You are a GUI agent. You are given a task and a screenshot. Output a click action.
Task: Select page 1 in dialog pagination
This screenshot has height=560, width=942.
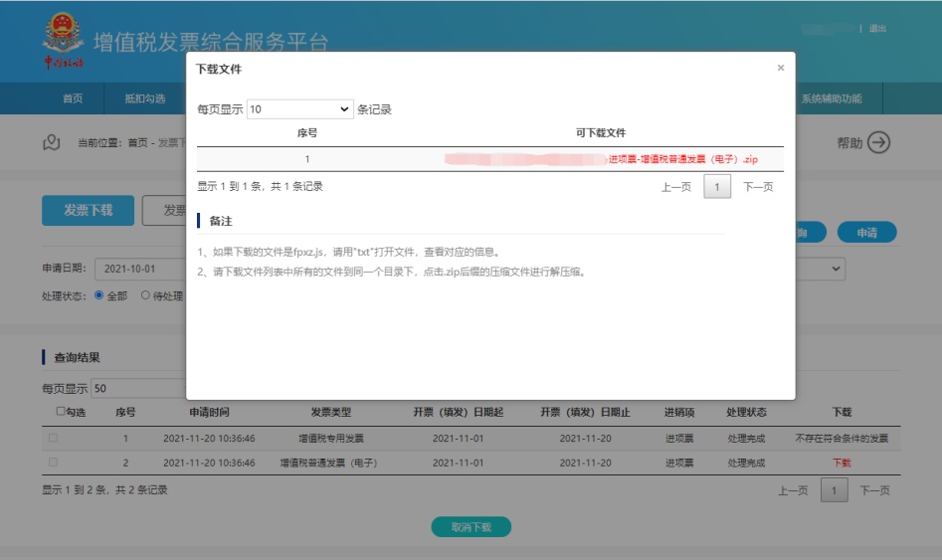point(717,187)
